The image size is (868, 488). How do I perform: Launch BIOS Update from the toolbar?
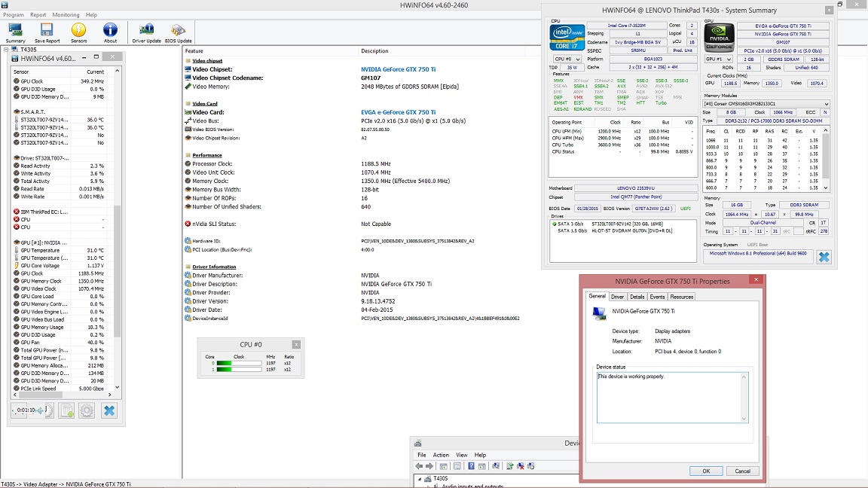pos(179,32)
